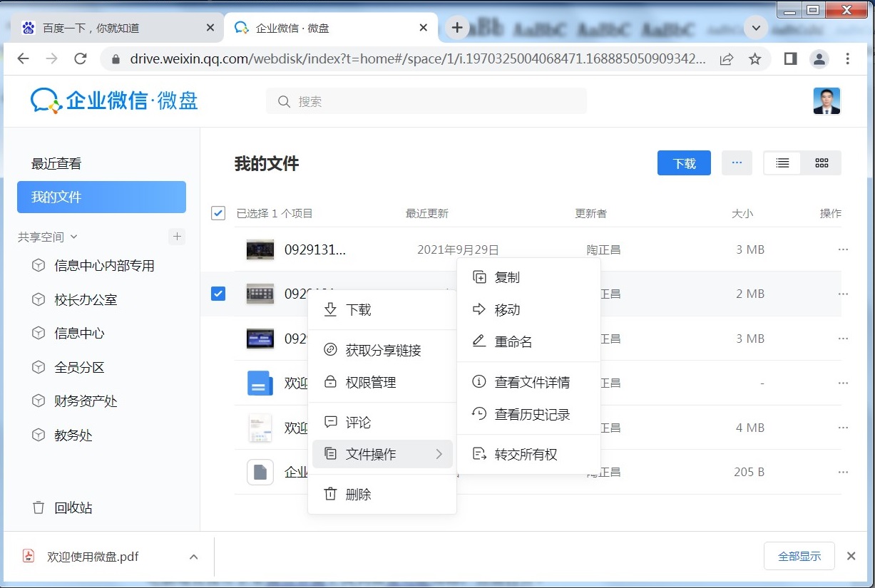Viewport: 875px width, 588px height.
Task: Click the add shared space plus icon
Action: click(x=177, y=237)
